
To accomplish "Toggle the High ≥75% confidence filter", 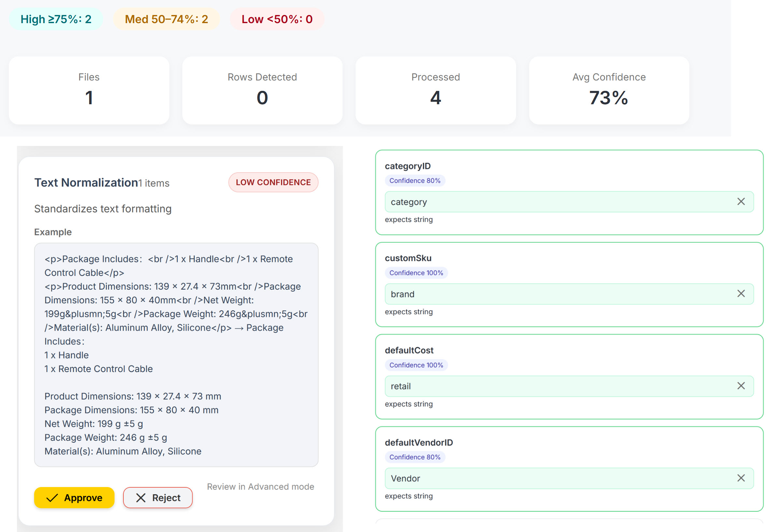I will pyautogui.click(x=56, y=19).
